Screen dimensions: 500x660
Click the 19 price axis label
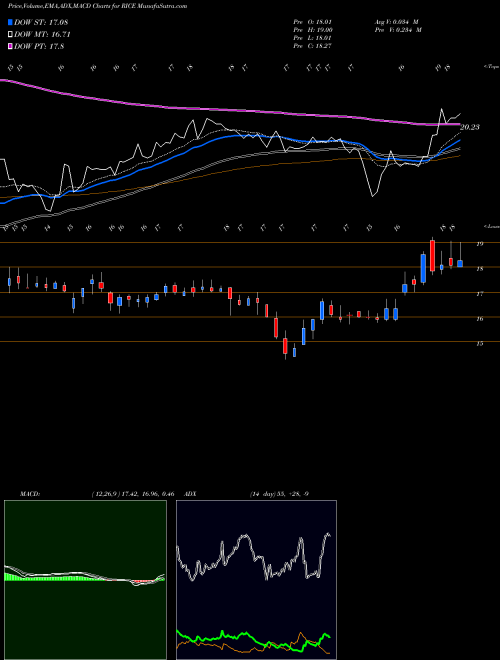tap(480, 244)
